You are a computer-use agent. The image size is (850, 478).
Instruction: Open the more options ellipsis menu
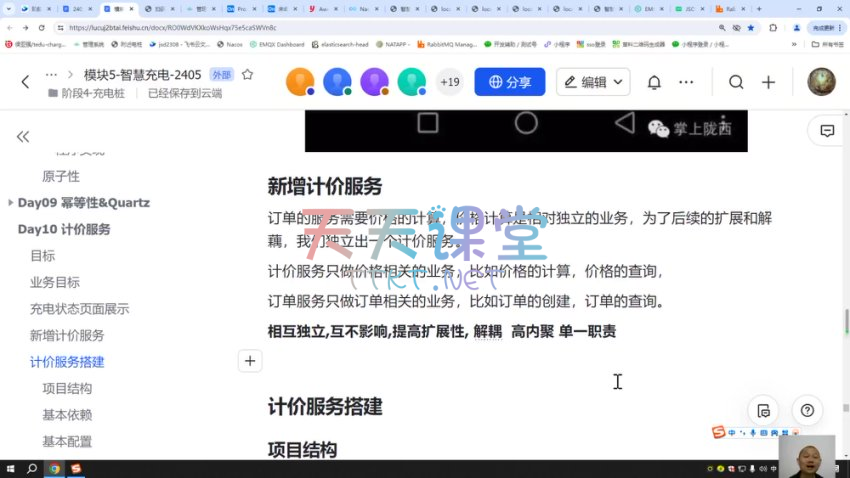pyautogui.click(x=51, y=75)
